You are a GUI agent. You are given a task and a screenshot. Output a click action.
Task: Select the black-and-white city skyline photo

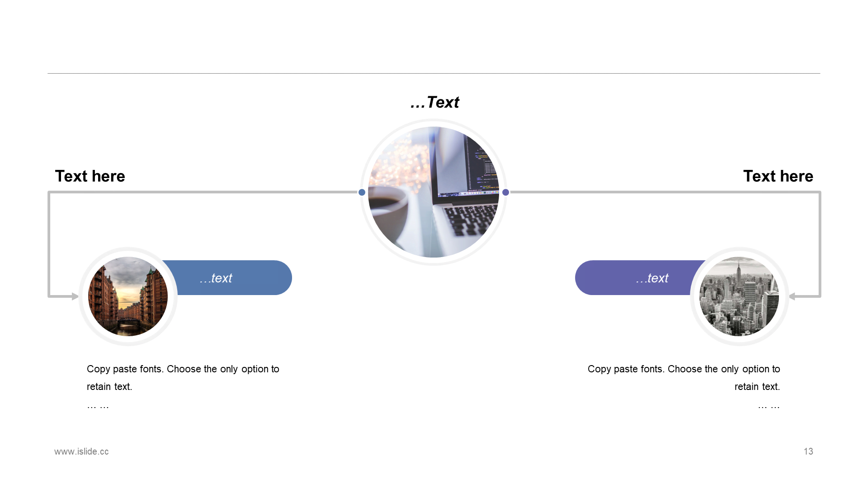click(x=739, y=296)
